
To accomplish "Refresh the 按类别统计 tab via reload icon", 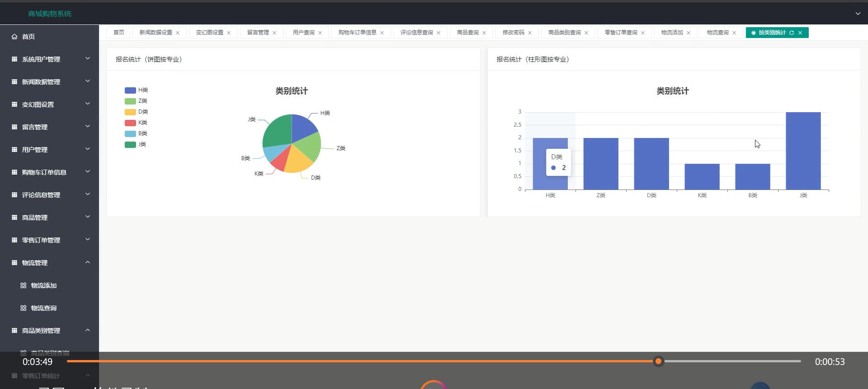I will 792,33.
